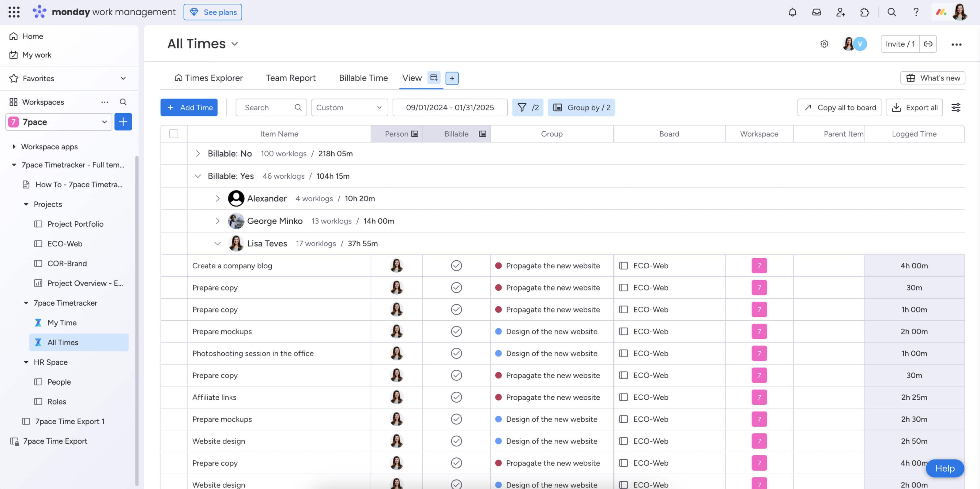Click the workspace 7 badge in Create a company blog row

click(x=759, y=266)
